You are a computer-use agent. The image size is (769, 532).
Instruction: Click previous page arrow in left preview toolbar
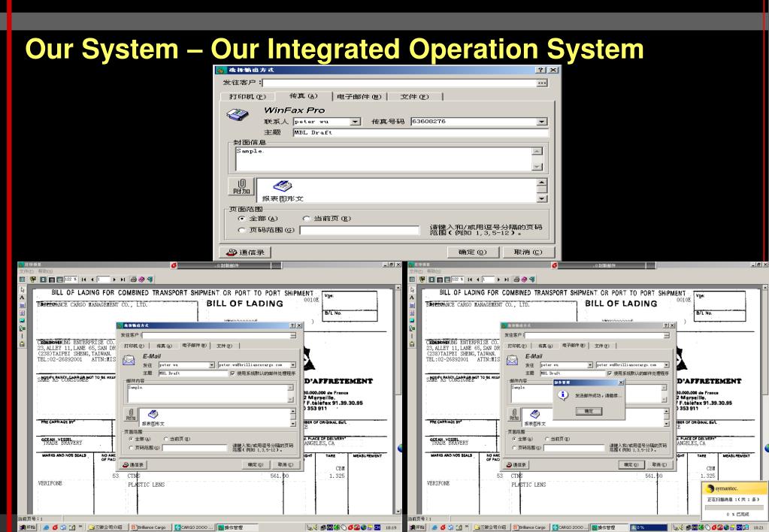click(x=92, y=280)
